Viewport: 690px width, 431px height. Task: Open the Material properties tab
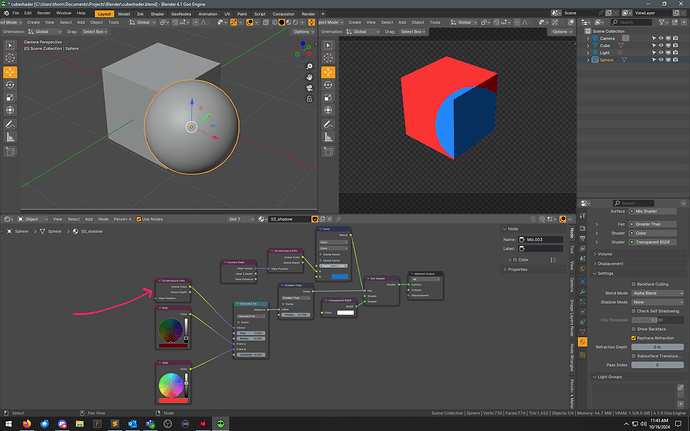[582, 342]
